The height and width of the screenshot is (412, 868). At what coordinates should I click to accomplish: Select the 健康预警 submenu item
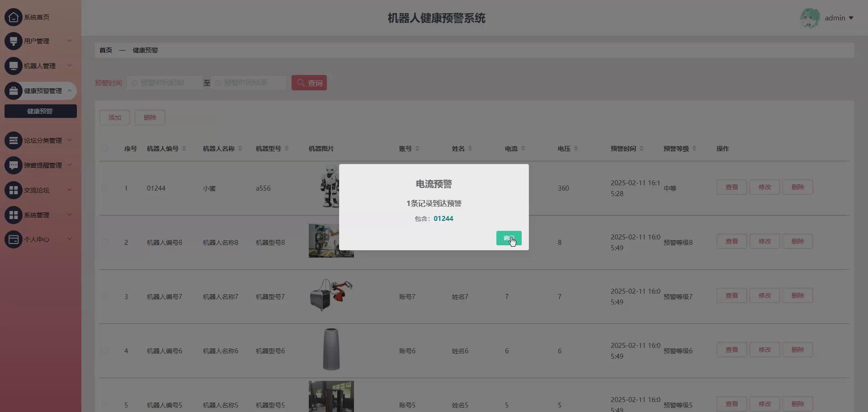40,111
